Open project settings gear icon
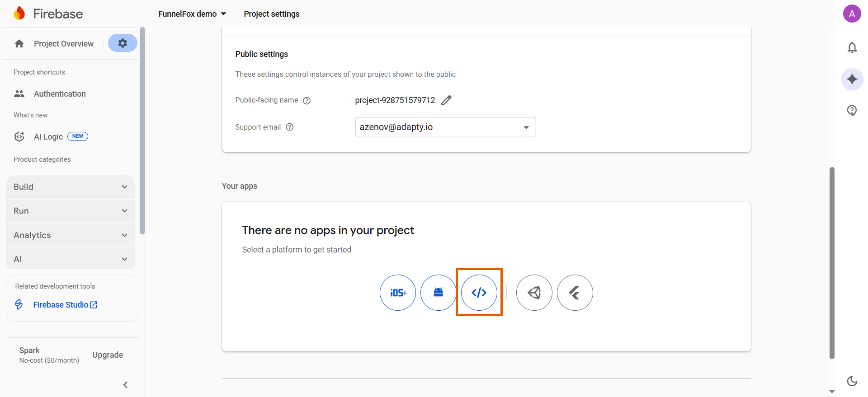This screenshot has width=868, height=397. [123, 43]
